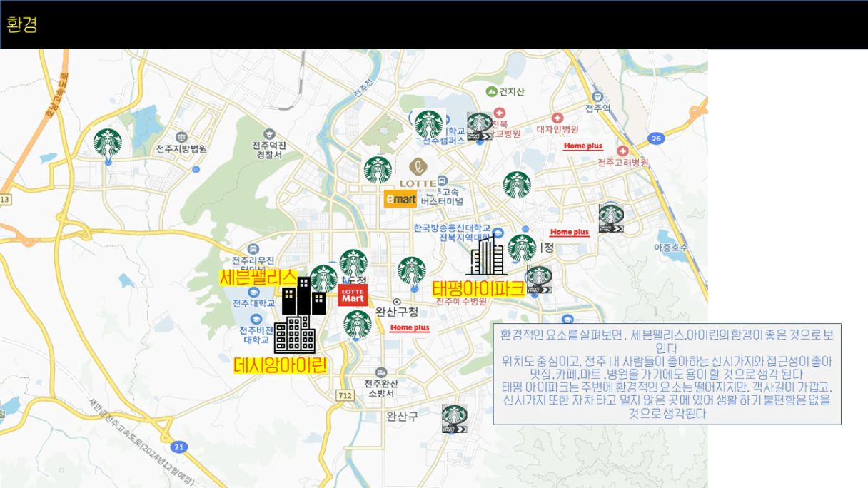Select the Starbucks logo above 완산구청
The width and height of the screenshot is (868, 488).
(x=411, y=271)
